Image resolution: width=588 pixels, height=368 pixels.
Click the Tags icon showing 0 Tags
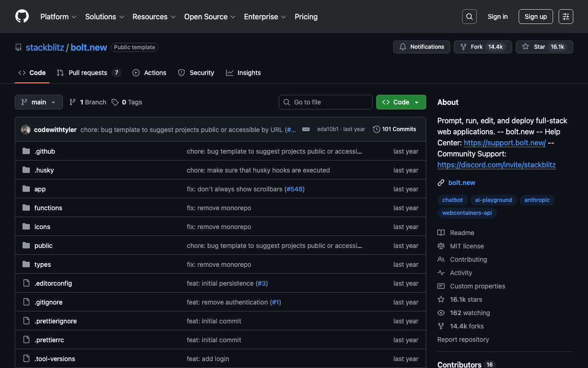[115, 102]
